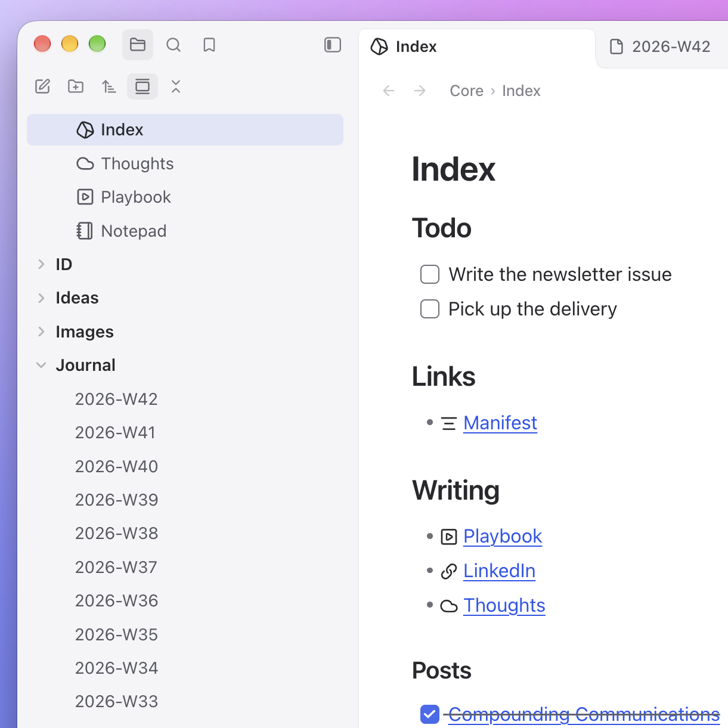Collapse all folders icon
This screenshot has width=728, height=728.
(176, 86)
